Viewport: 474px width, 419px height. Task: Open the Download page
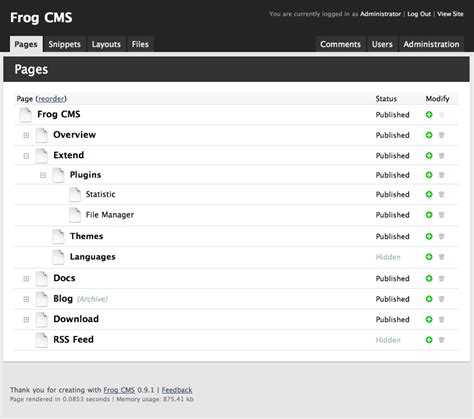(x=76, y=319)
